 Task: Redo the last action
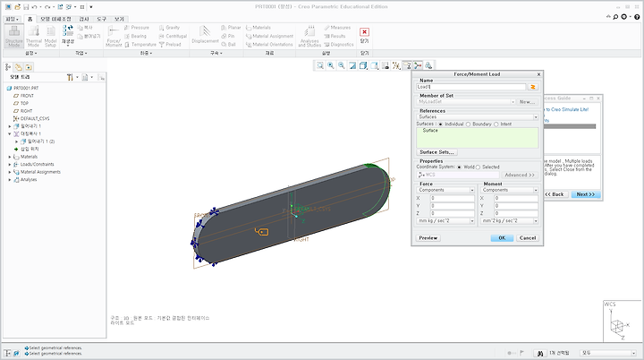click(x=47, y=7)
